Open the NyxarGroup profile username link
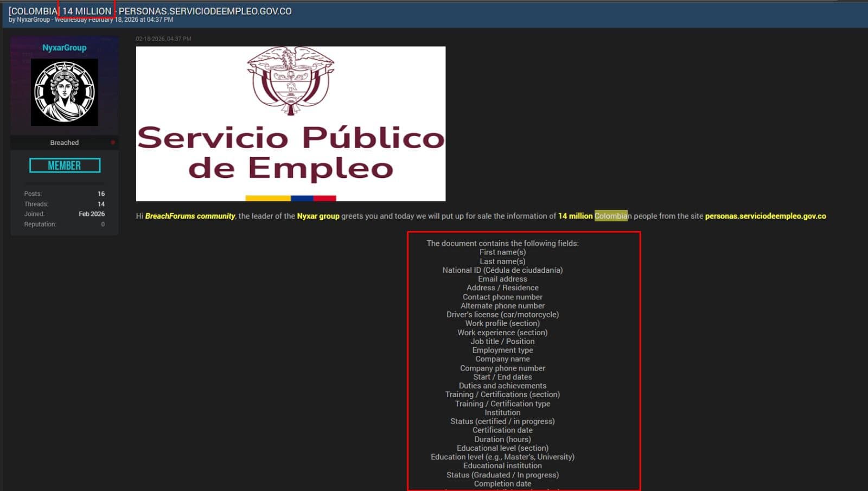The width and height of the screenshot is (868, 491). [x=65, y=48]
